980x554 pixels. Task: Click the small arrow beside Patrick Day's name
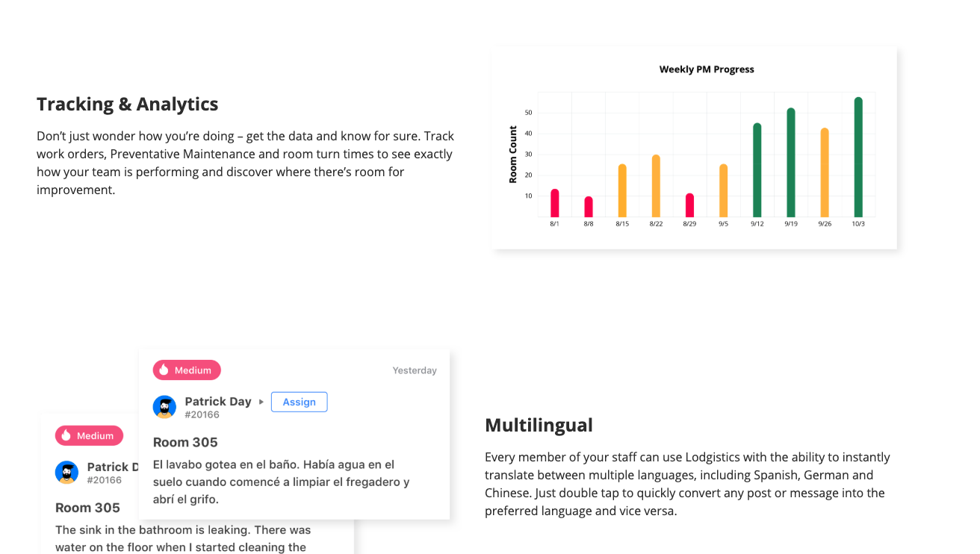click(261, 402)
